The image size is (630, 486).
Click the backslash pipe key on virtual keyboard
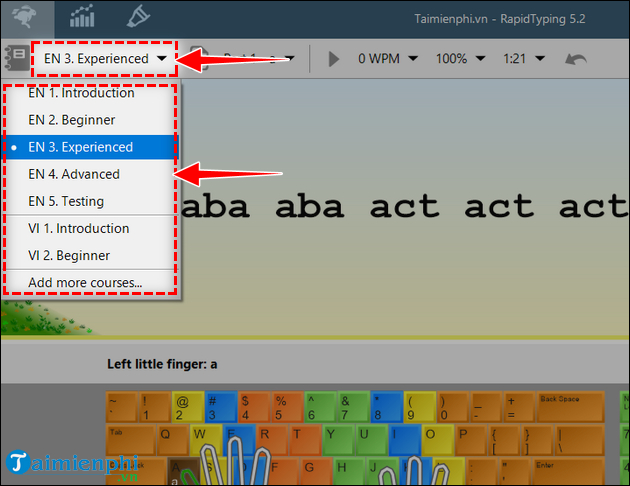(580, 440)
